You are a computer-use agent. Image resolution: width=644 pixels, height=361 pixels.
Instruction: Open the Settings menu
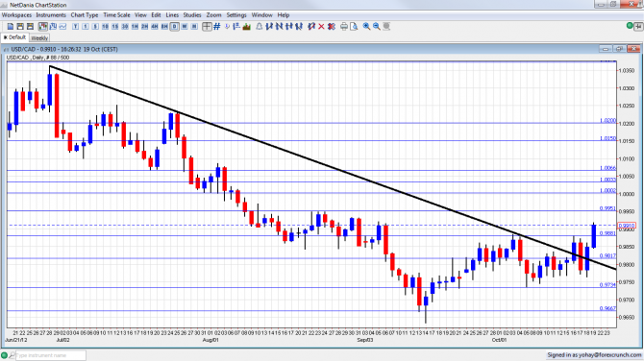pyautogui.click(x=236, y=15)
